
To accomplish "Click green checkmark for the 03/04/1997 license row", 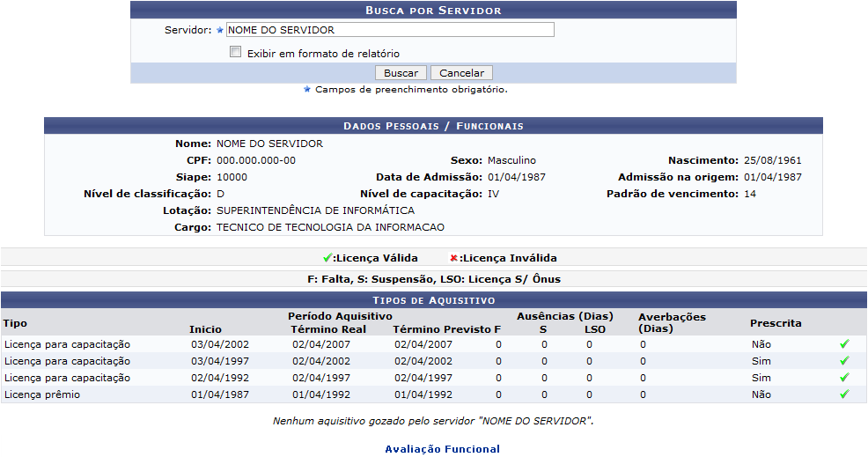I will click(844, 361).
